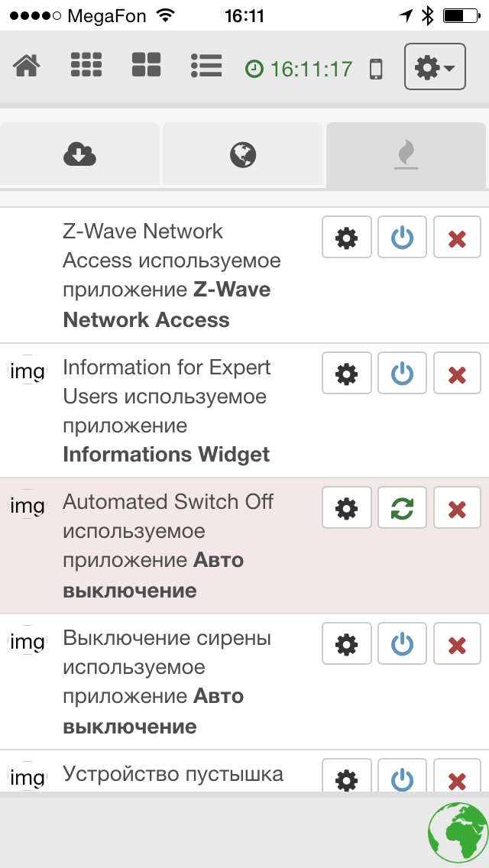Image resolution: width=489 pixels, height=868 pixels.
Task: Configure the Z-Wave Network Access app
Action: (347, 239)
